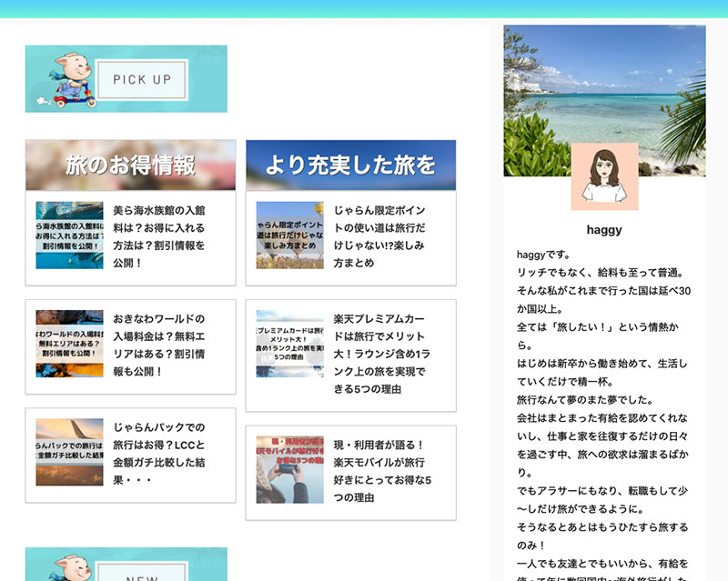Open the じゃらん限定ポイントの使い道 article title
The height and width of the screenshot is (581, 728).
pos(379,236)
